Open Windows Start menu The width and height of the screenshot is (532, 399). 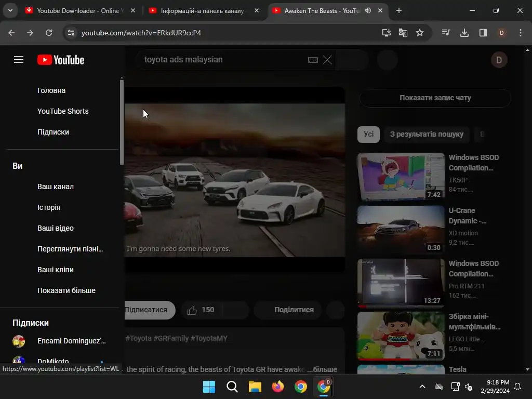pos(209,387)
